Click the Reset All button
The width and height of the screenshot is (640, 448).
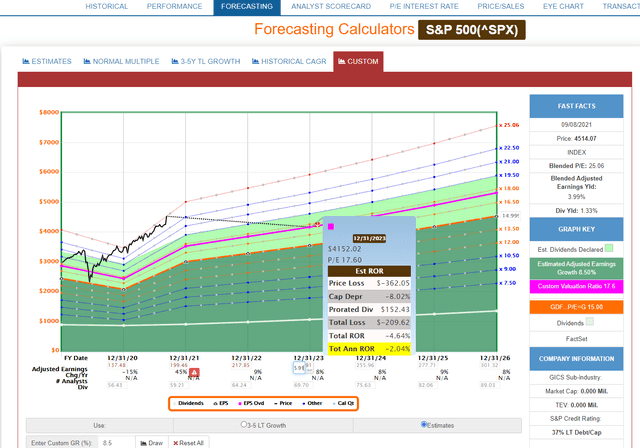point(188,443)
